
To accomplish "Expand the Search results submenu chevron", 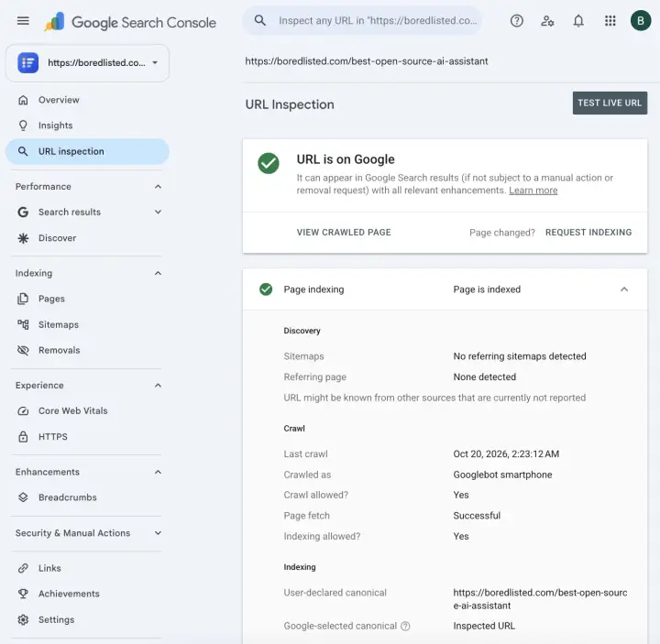I will (158, 212).
